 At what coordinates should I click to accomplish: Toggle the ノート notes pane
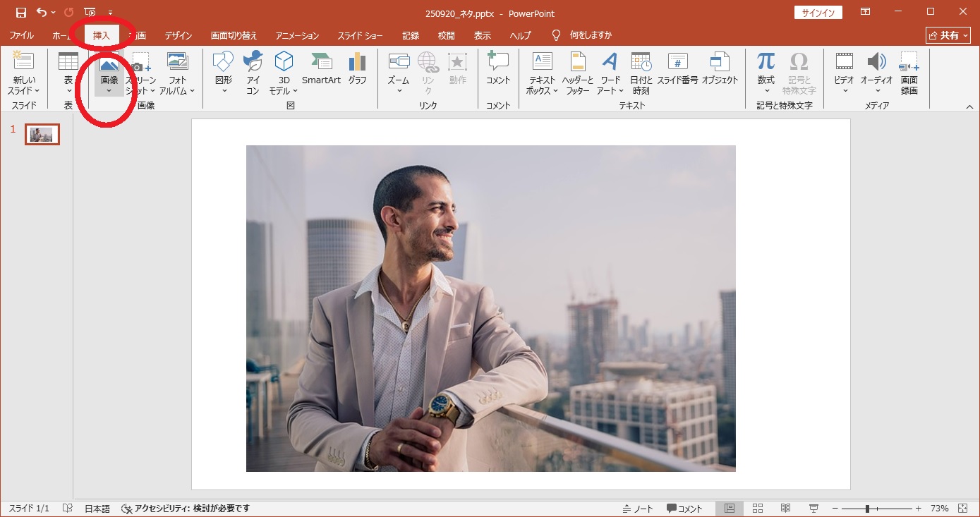[638, 509]
